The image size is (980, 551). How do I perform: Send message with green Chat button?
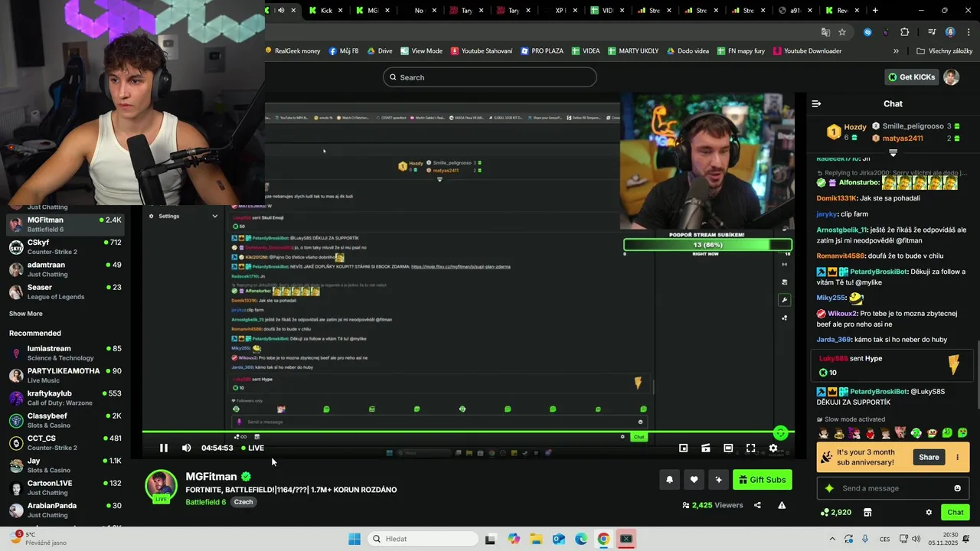[955, 513]
